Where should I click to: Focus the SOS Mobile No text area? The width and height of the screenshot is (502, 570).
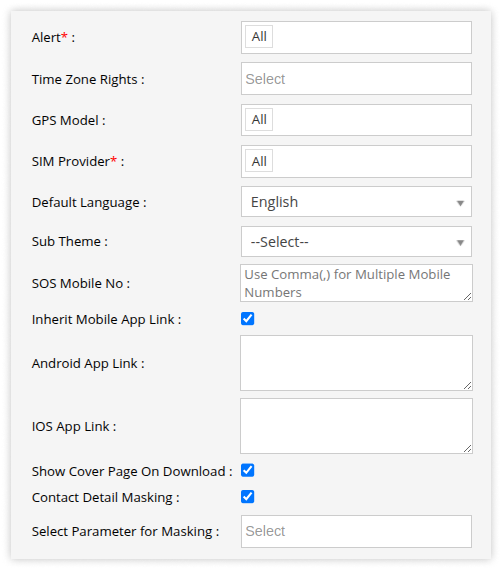(x=356, y=283)
